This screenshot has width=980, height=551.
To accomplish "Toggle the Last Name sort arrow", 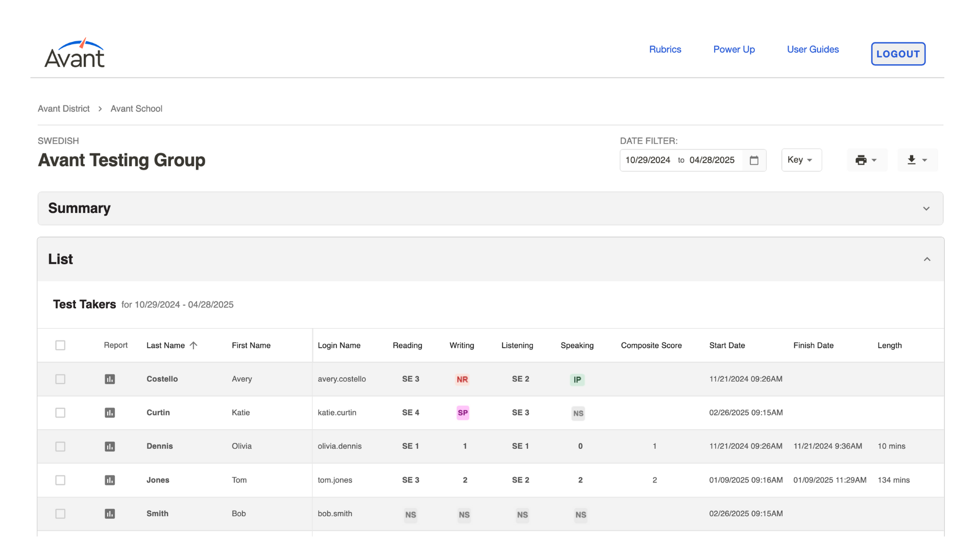I will (x=193, y=345).
